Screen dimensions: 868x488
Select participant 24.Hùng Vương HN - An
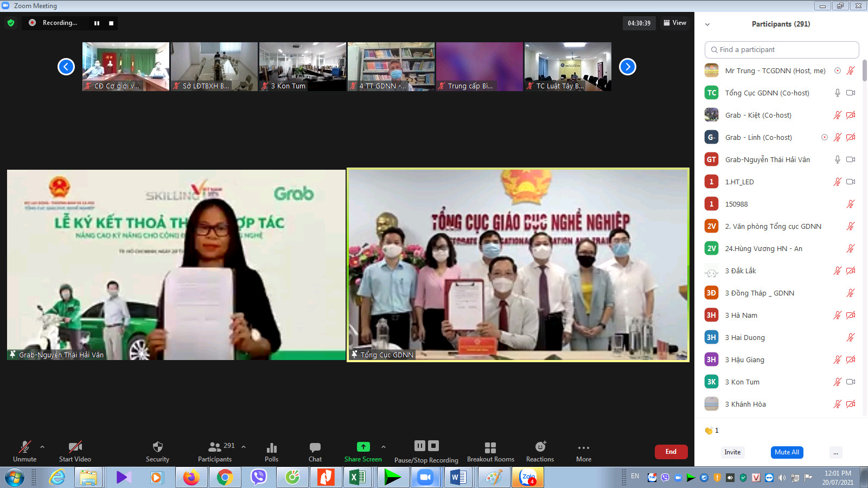780,248
